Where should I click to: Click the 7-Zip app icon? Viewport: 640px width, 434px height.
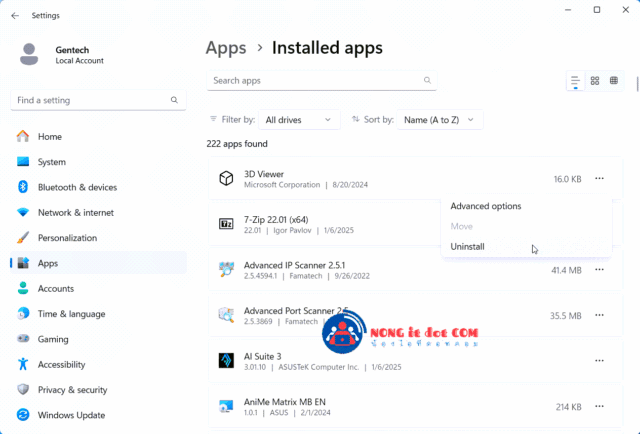226,224
